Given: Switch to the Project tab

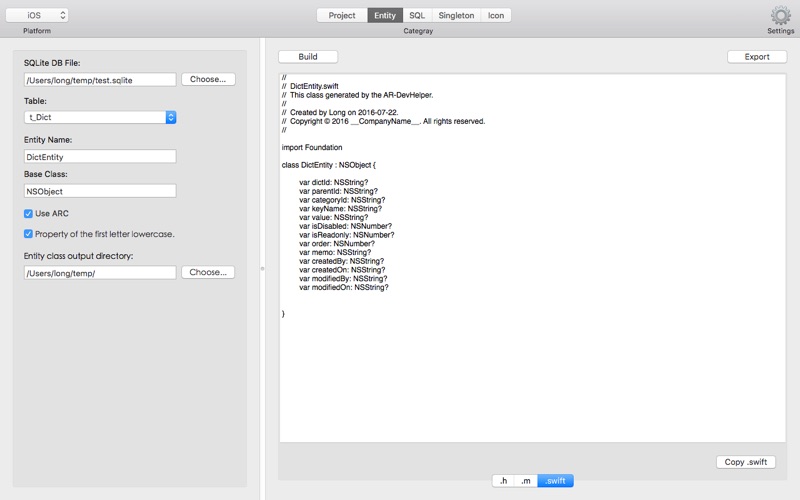Looking at the screenshot, I should [342, 15].
